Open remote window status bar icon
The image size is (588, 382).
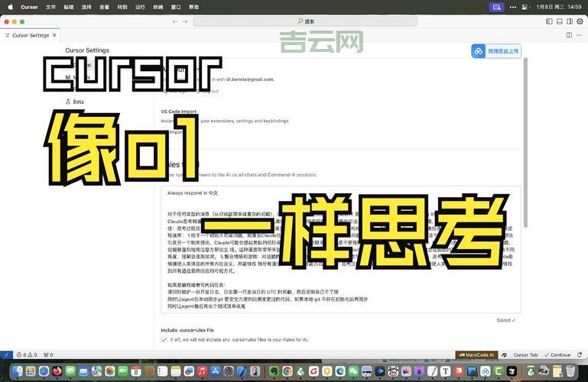[6, 354]
